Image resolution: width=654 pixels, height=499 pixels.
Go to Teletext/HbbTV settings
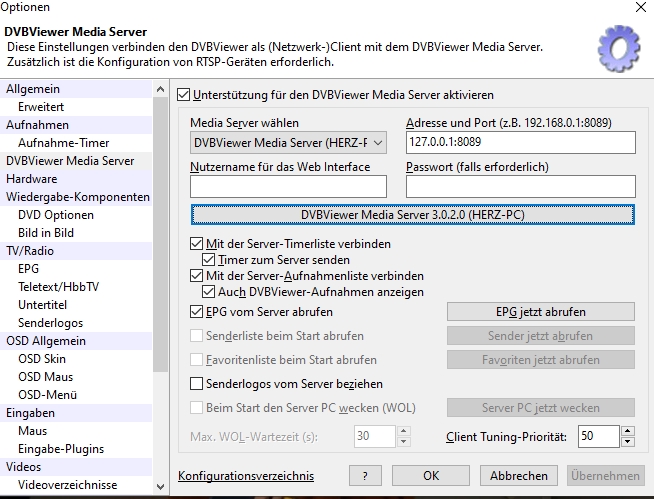tap(58, 287)
